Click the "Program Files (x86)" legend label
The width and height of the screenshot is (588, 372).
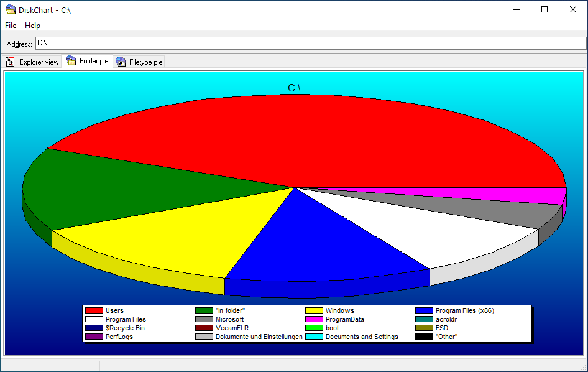pyautogui.click(x=465, y=310)
